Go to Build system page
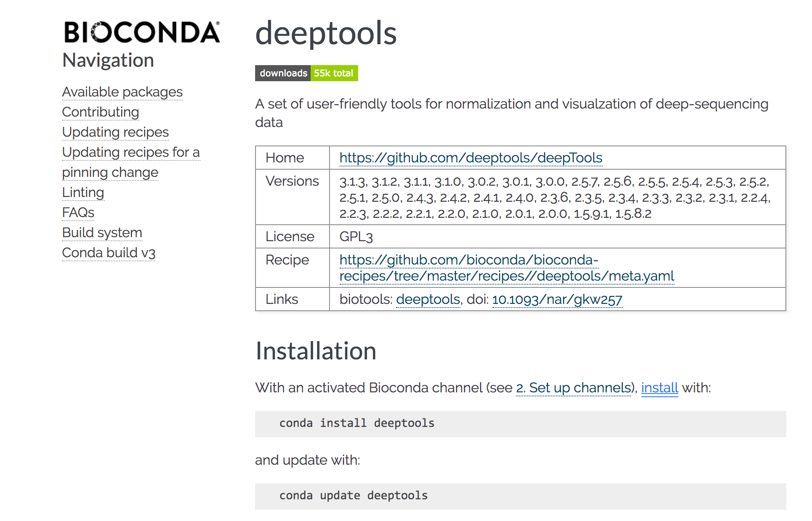 (102, 233)
